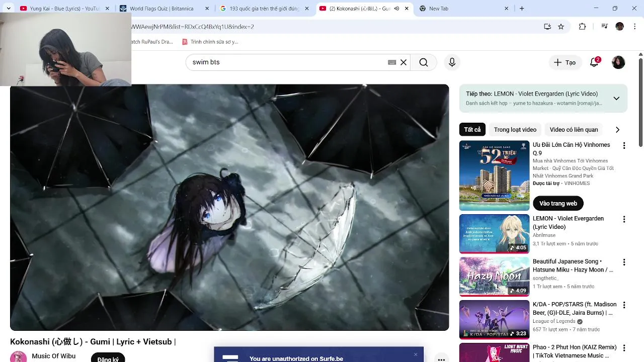Screen dimensions: 644x362
Task: Show more filter chips with right arrow
Action: [617, 130]
